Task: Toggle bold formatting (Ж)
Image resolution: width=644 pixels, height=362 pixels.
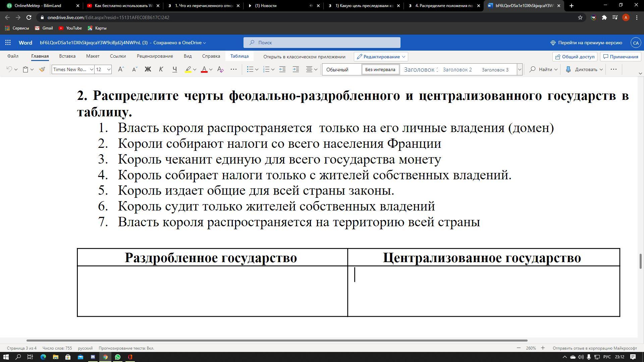Action: click(148, 69)
